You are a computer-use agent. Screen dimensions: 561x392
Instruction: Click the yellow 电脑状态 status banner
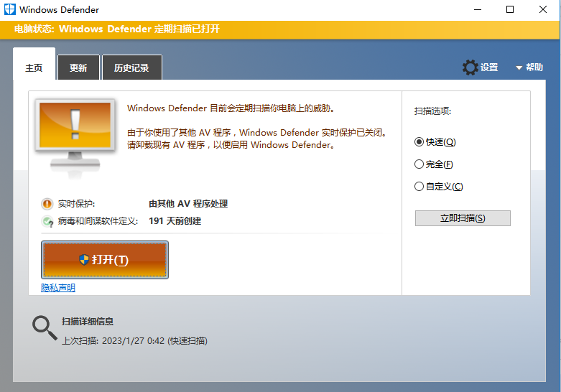click(x=280, y=29)
